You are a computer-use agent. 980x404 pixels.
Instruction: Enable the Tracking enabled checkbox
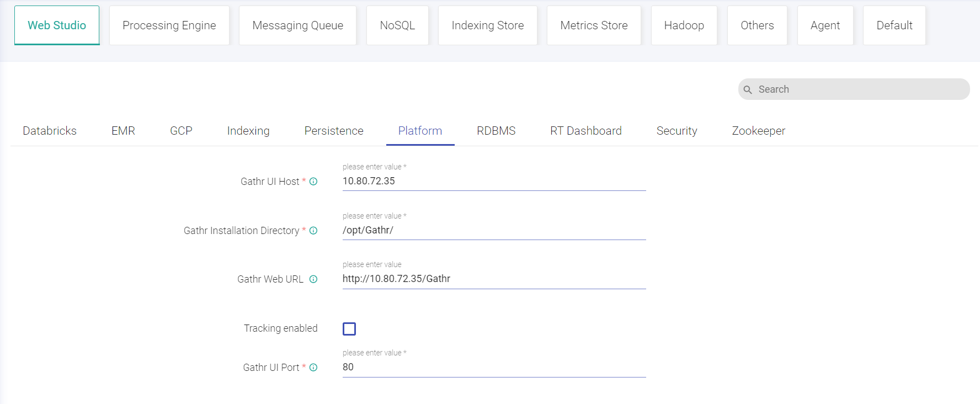[349, 329]
